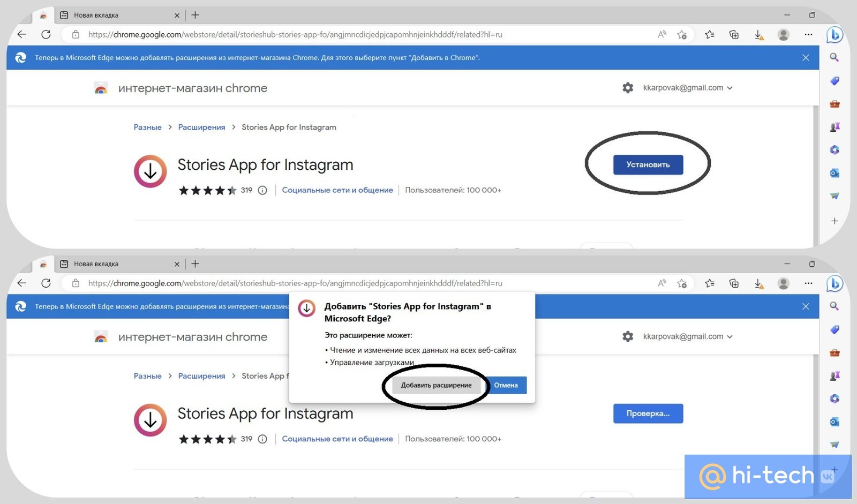Follow the Расширения breadcrumb in upper window
This screenshot has height=504, width=857.
pos(201,127)
